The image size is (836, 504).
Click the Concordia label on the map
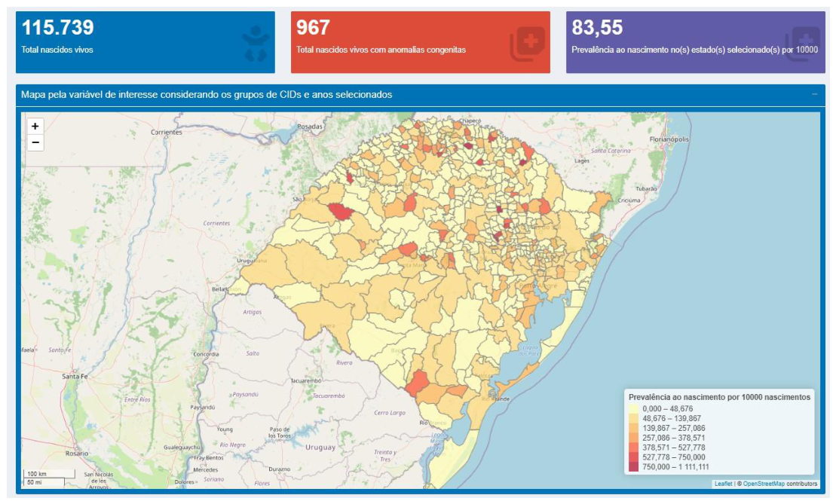point(206,354)
